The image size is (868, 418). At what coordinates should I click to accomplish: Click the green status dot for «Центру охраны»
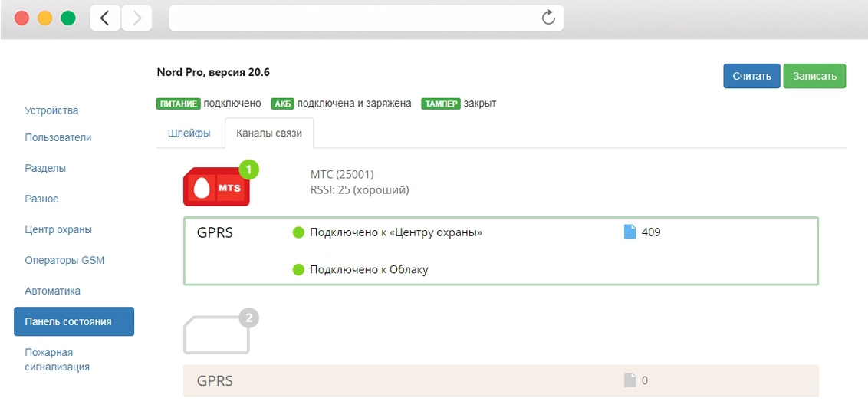[x=299, y=232]
